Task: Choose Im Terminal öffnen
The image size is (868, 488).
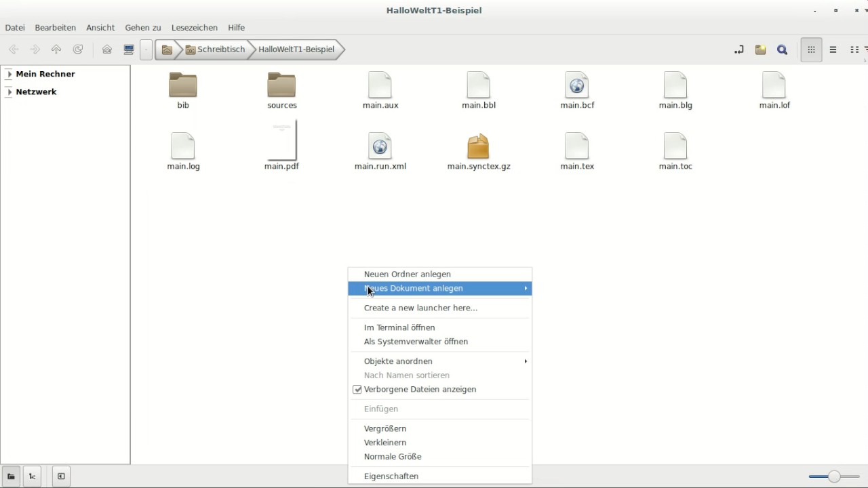Action: 439,327
